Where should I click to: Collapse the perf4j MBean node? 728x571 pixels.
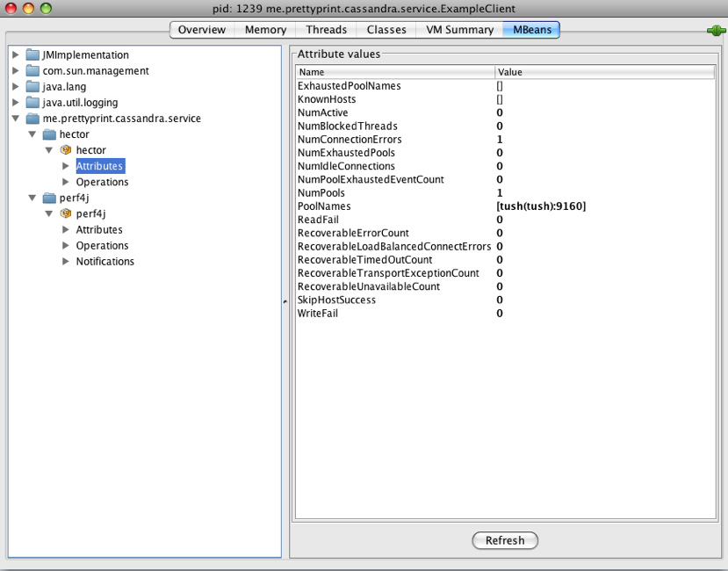pyautogui.click(x=49, y=213)
